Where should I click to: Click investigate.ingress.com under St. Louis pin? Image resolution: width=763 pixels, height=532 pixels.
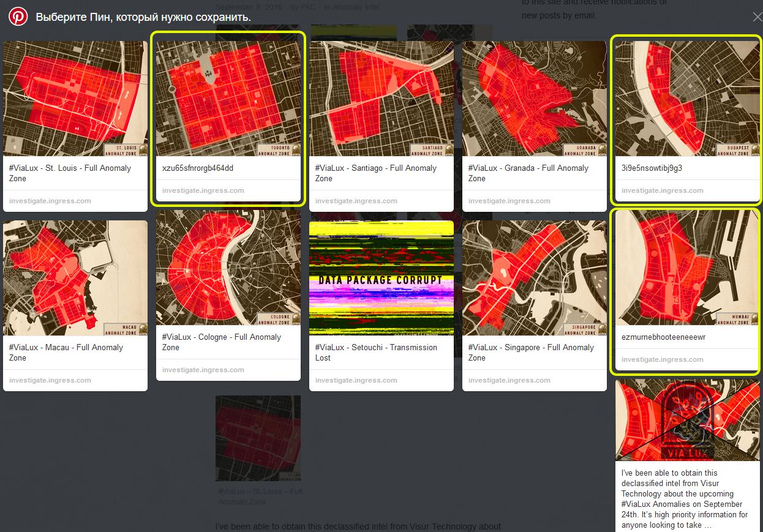(x=50, y=201)
